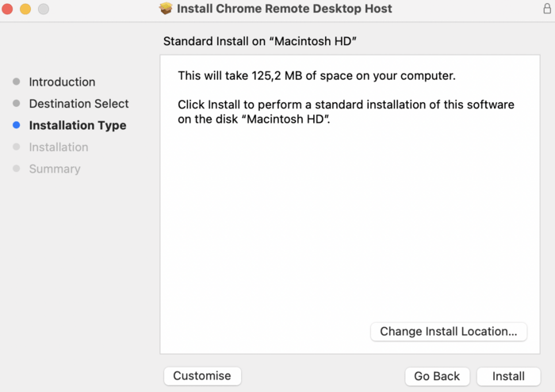
Task: Select the Installation step label
Action: pos(59,147)
